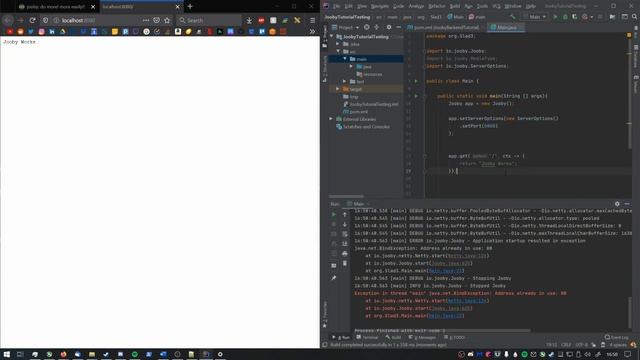Screen dimensions: 640x360
Task: Go back in the Firefox browser
Action: [x=8, y=20]
